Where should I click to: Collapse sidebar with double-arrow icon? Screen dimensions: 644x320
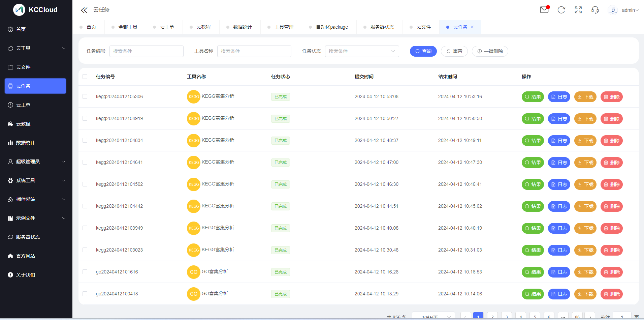point(84,10)
